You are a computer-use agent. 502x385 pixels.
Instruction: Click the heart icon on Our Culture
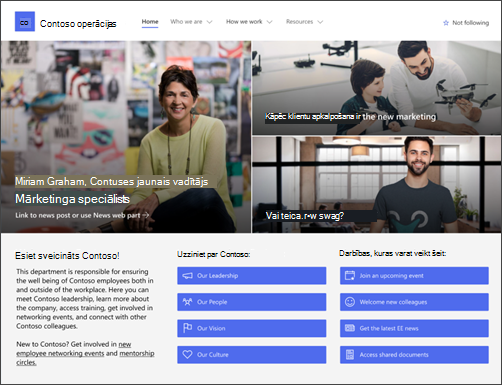(x=187, y=355)
